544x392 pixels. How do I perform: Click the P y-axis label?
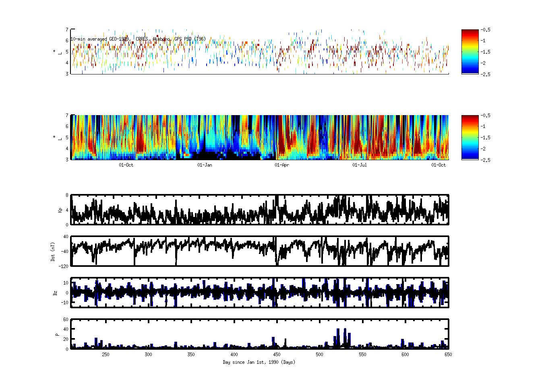click(57, 334)
